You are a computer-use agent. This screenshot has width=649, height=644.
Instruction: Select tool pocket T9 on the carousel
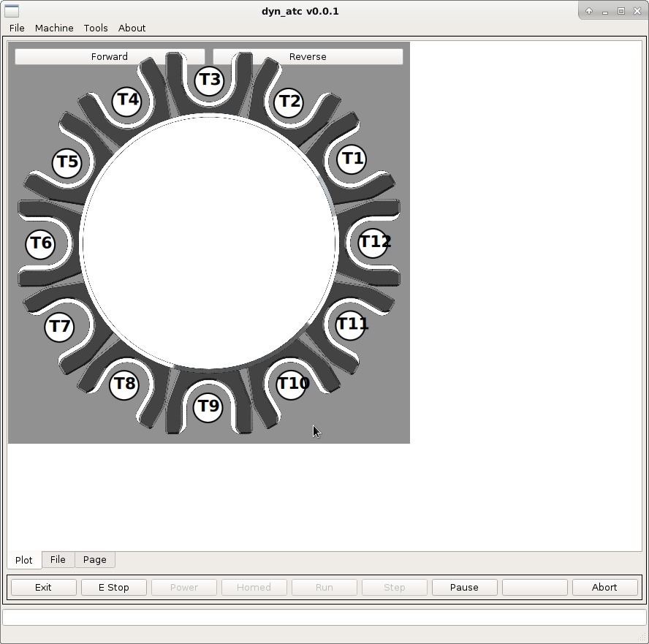[x=208, y=408]
